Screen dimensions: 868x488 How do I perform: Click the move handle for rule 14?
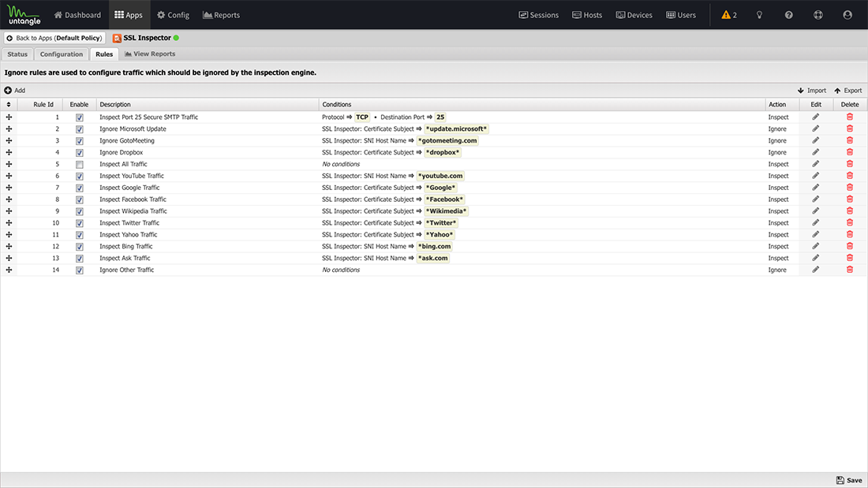coord(9,270)
